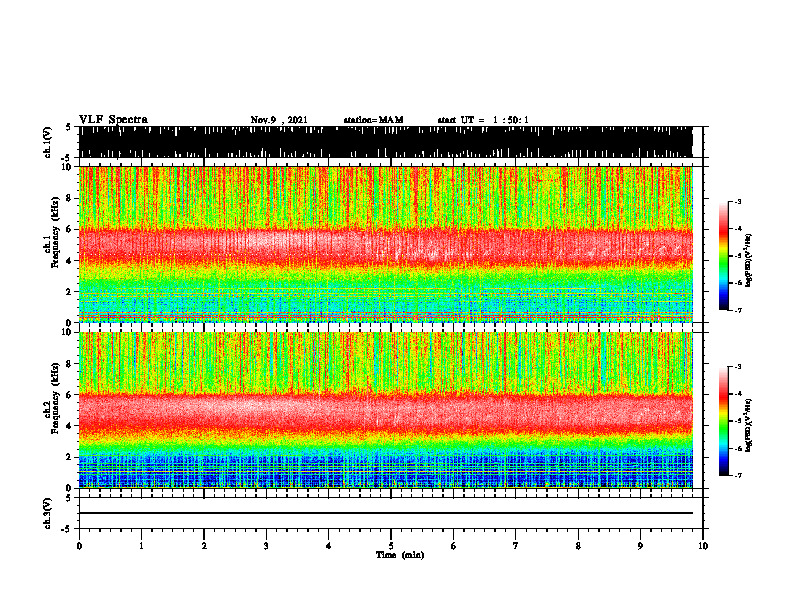Click the ch.2 spectrogram red band near 5 kHz
792x612 pixels.
click(x=386, y=412)
